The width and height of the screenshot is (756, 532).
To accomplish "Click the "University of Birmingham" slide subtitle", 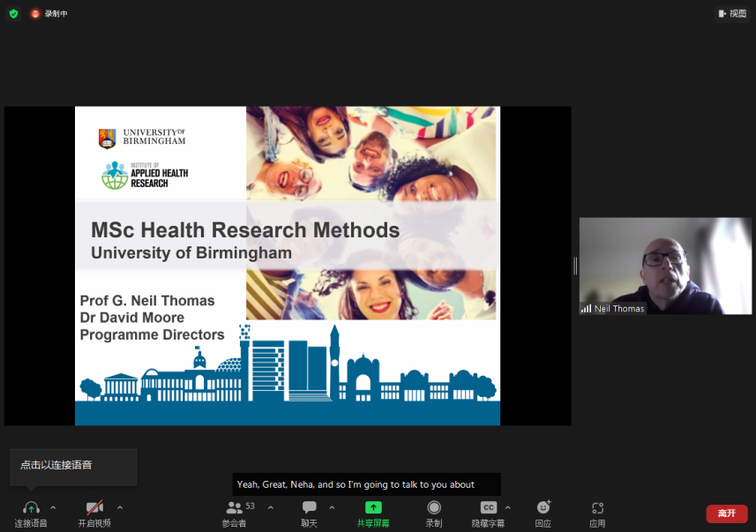I will click(191, 253).
